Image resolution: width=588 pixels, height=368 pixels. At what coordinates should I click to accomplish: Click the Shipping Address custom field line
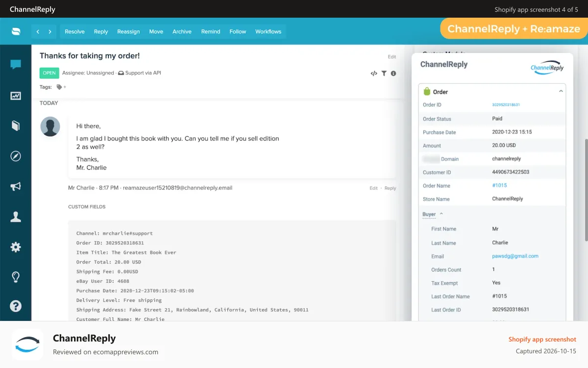[193, 310]
